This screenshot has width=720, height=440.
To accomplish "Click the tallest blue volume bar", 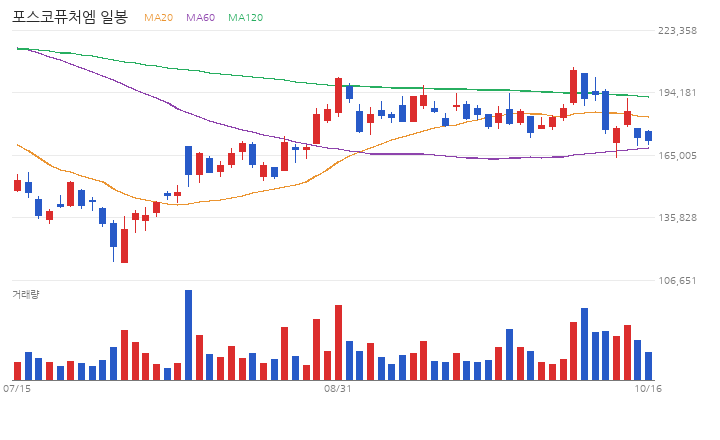I will (x=188, y=335).
